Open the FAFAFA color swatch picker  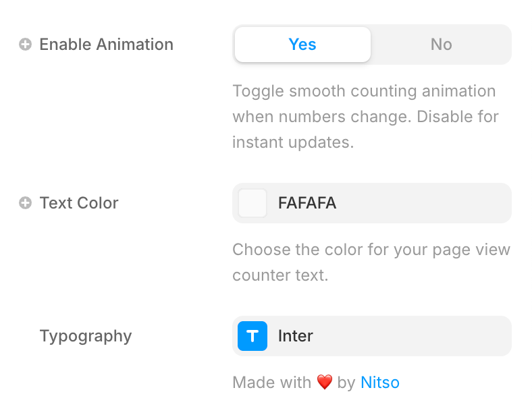252,203
